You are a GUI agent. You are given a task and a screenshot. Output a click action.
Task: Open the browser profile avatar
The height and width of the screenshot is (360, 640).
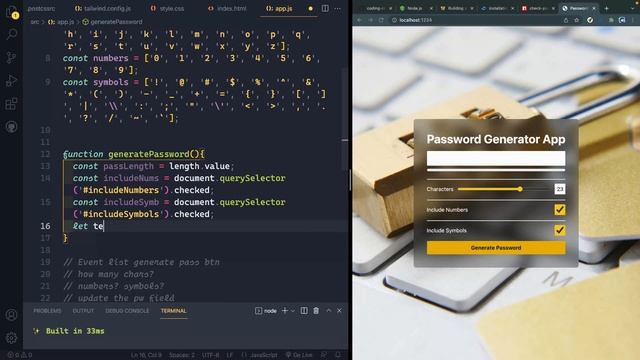[x=622, y=20]
